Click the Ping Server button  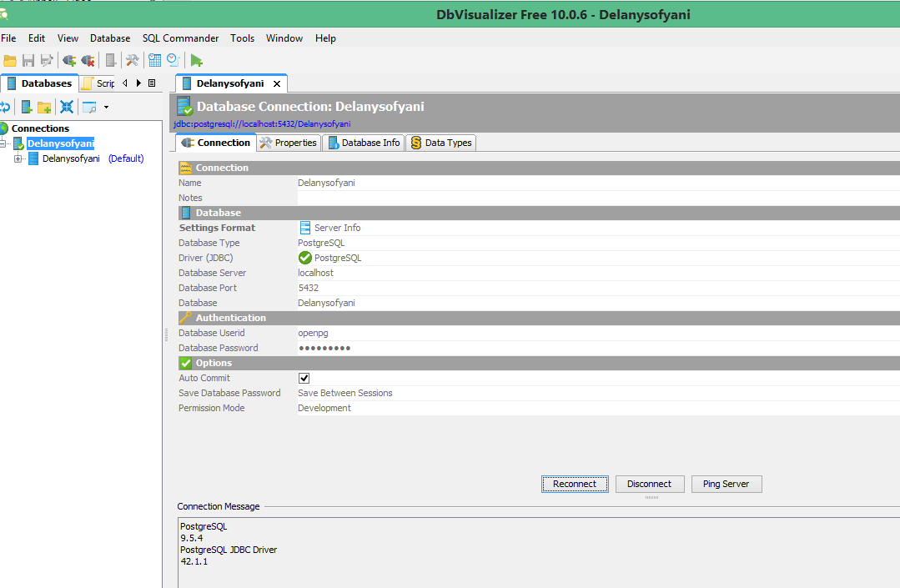[x=726, y=485]
